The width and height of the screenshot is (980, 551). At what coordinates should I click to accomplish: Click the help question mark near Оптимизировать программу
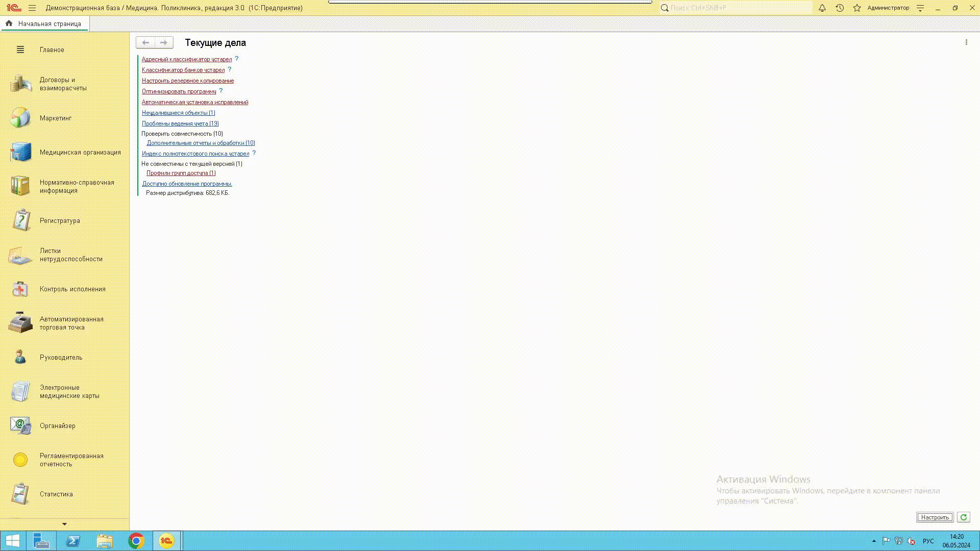[x=221, y=91]
